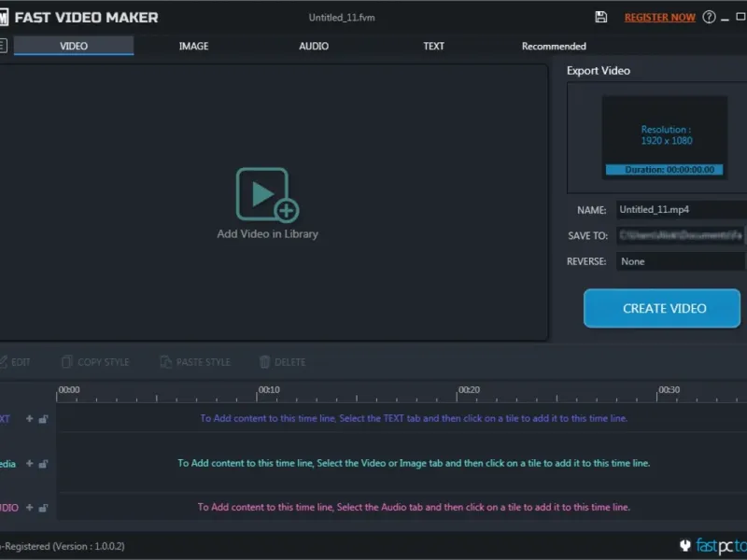Click the plus icon on TEXT track

[x=30, y=418]
